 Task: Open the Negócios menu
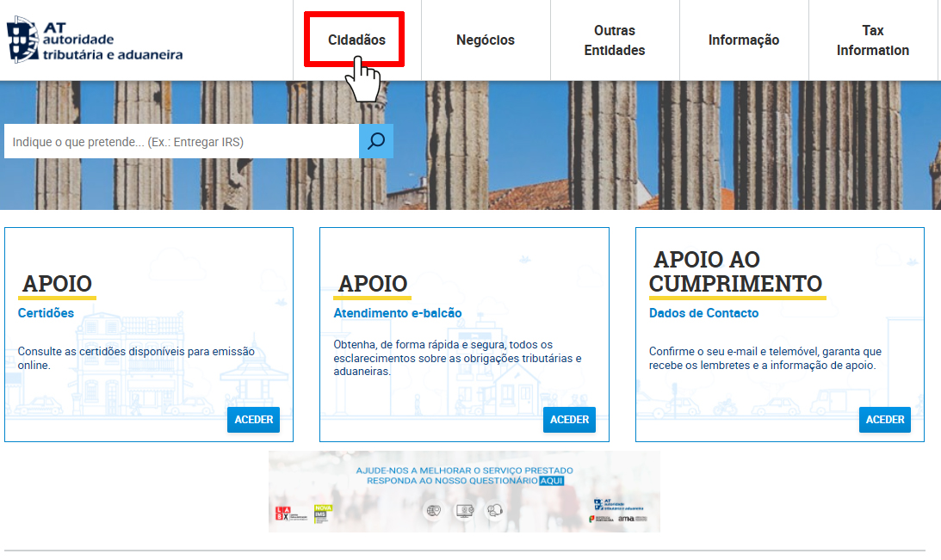[x=486, y=40]
